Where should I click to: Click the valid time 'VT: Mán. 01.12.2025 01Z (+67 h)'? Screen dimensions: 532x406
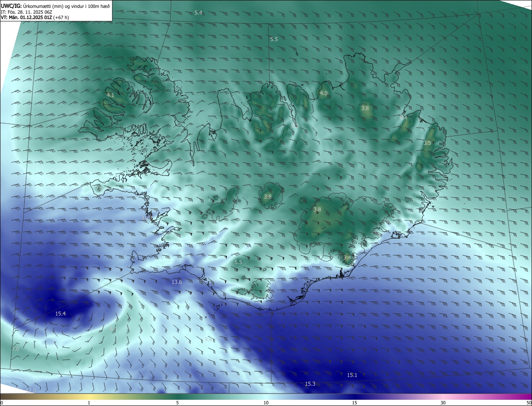[35, 17]
